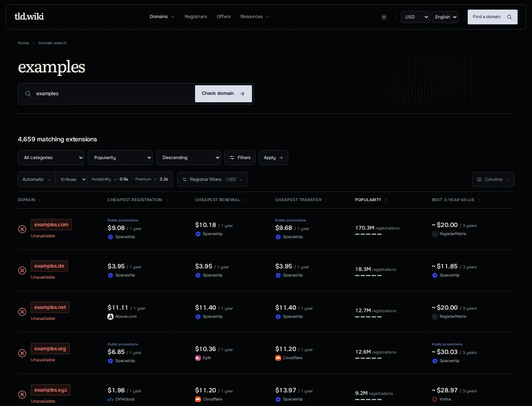532x406 pixels.
Task: Open the Automatic mode dropdown
Action: [37, 179]
